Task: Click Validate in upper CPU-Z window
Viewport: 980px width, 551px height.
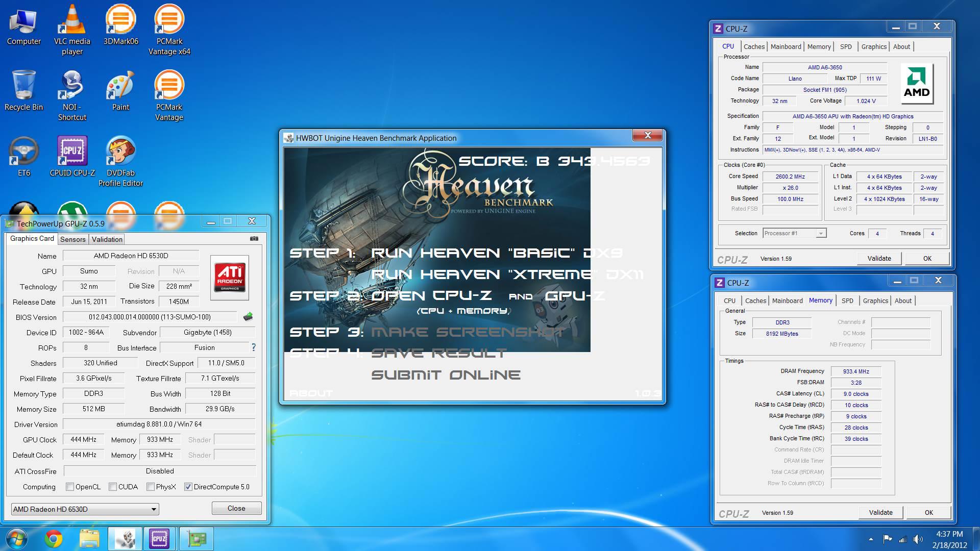Action: tap(879, 258)
